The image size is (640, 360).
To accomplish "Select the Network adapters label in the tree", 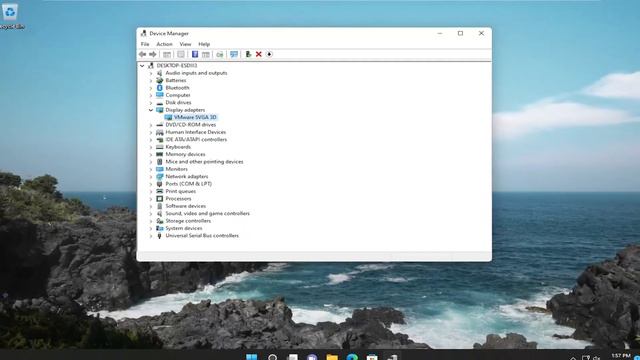I will click(x=187, y=176).
